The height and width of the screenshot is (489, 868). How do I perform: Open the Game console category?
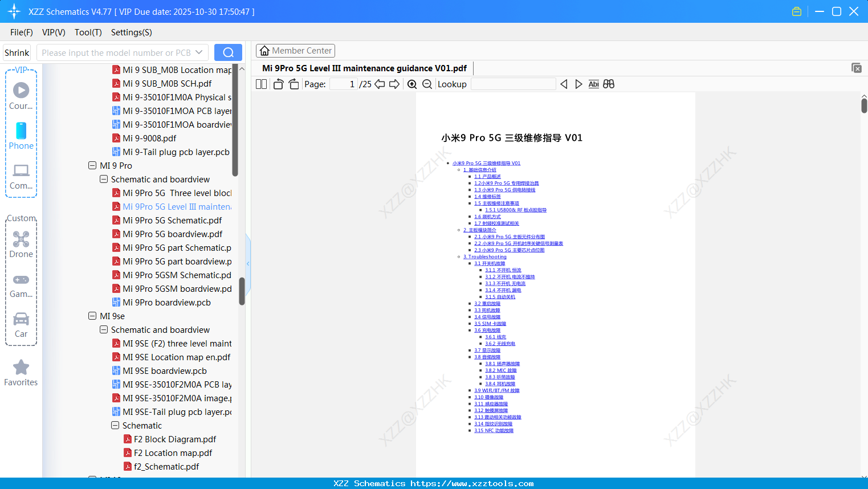pyautogui.click(x=21, y=285)
